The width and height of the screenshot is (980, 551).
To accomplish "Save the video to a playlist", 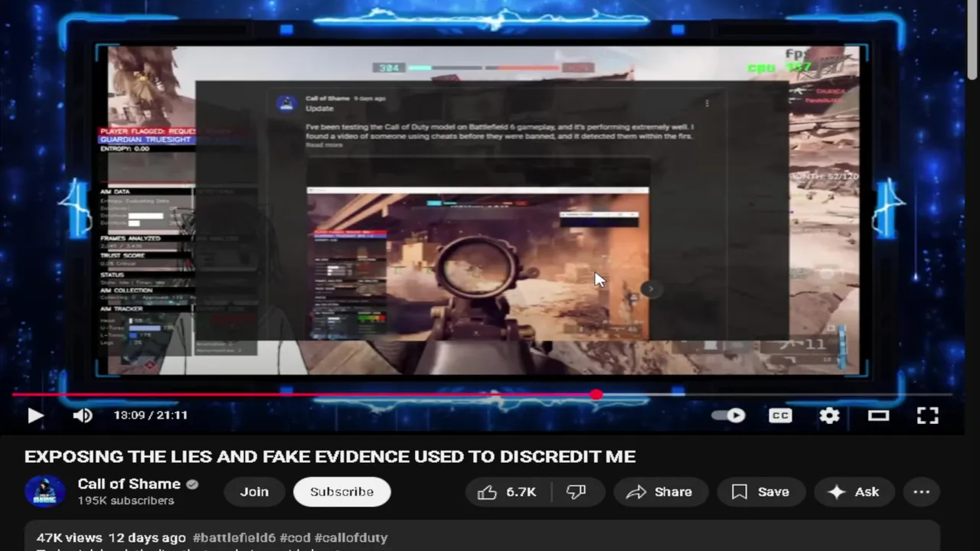I will tap(761, 492).
